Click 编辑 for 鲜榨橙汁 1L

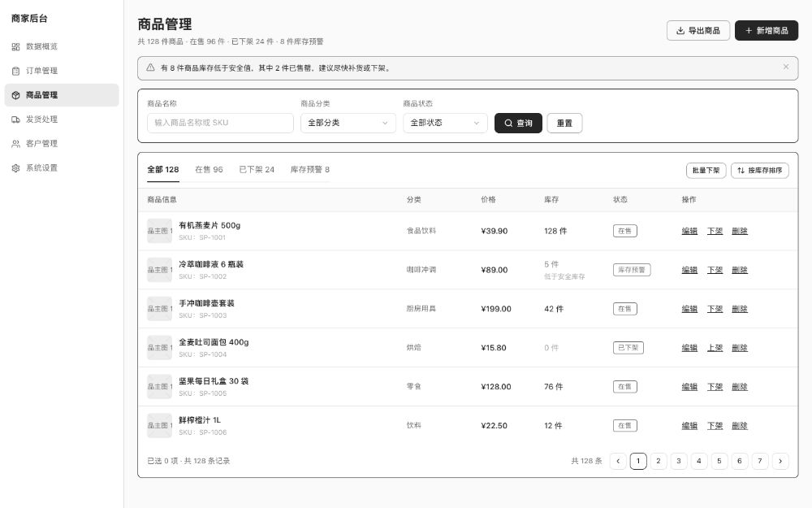689,426
